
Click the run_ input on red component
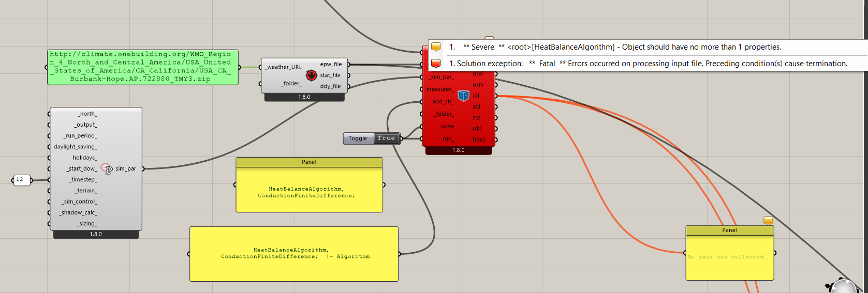coord(448,139)
